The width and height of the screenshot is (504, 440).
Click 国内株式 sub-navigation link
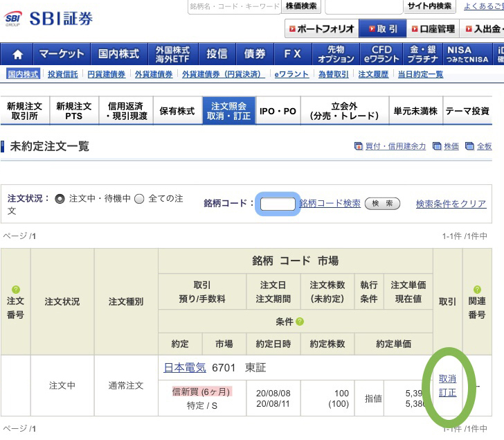23,74
